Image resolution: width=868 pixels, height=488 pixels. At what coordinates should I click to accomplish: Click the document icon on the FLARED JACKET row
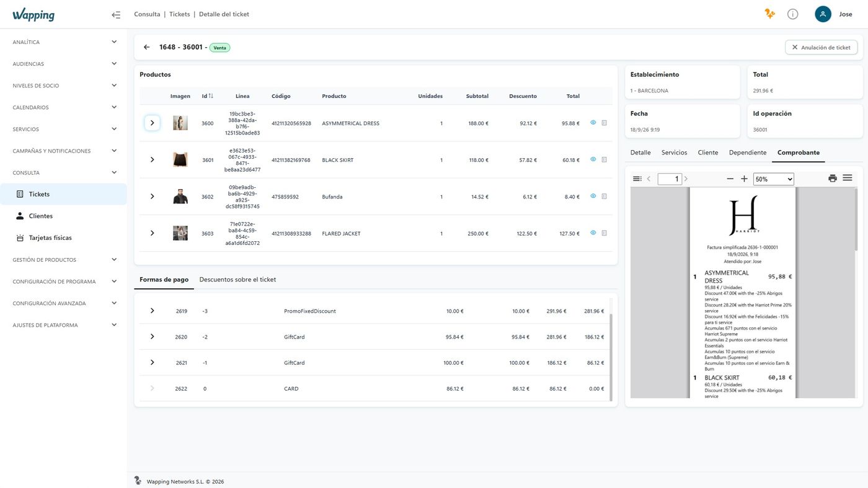click(604, 233)
